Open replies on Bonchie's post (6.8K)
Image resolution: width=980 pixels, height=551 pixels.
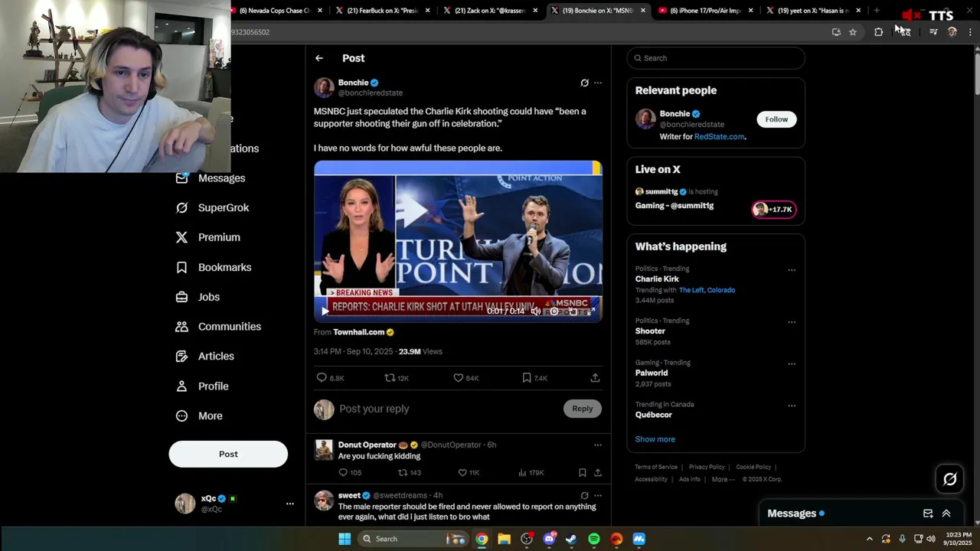330,378
